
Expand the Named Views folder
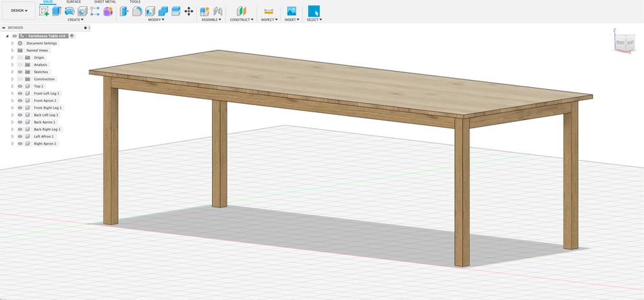click(x=12, y=50)
